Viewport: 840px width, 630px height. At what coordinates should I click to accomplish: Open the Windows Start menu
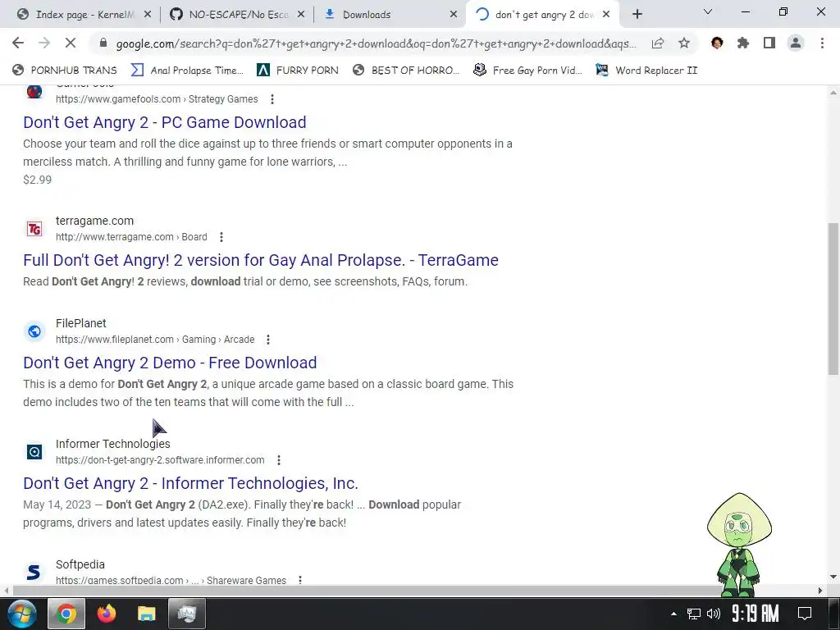pos(22,614)
